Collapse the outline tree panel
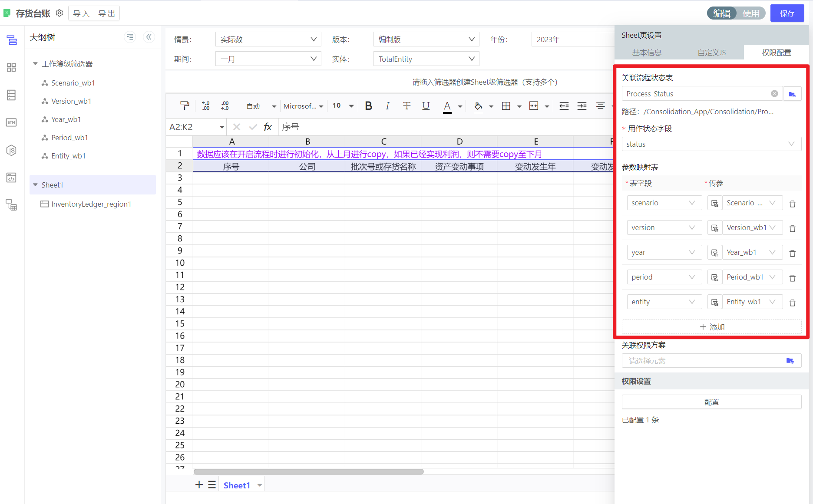The image size is (813, 504). click(x=149, y=37)
